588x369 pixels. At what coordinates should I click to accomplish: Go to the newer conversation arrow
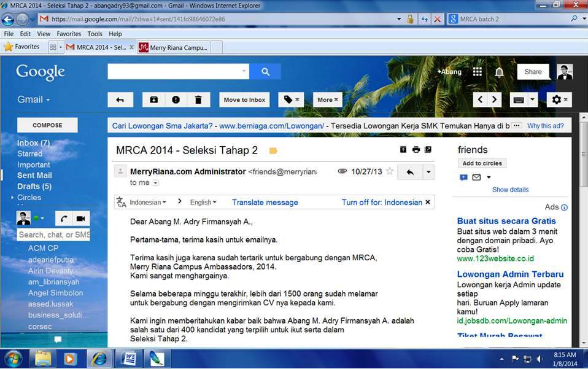tap(480, 99)
